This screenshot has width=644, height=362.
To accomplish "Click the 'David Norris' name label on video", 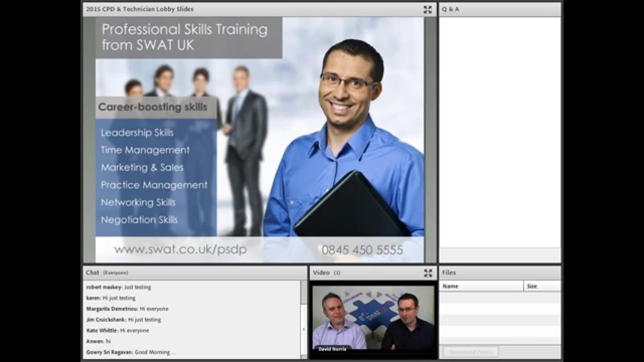I will coord(333,348).
